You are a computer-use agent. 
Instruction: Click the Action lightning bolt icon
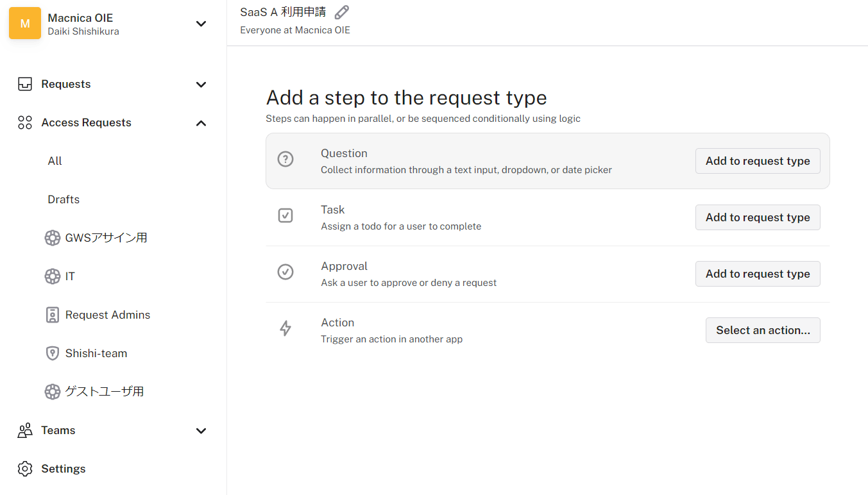(x=285, y=329)
